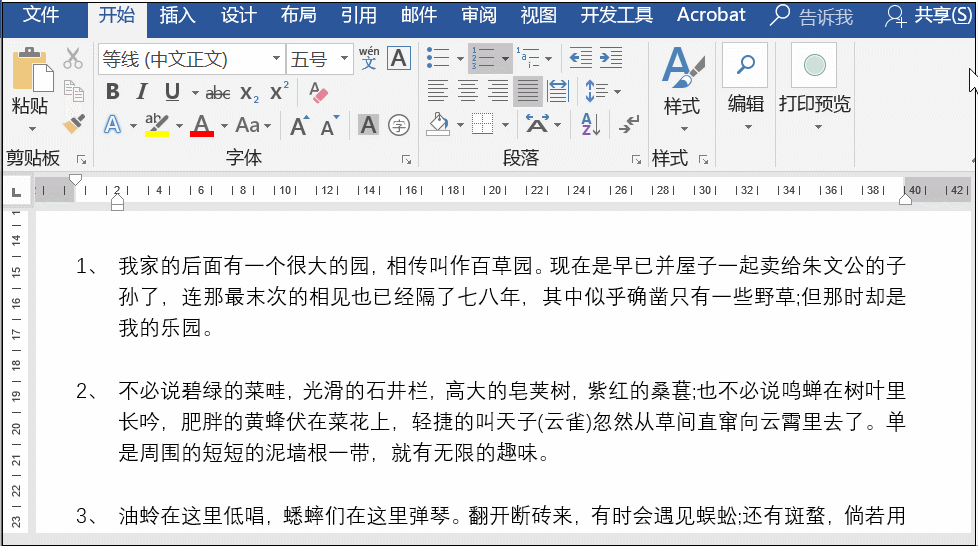978x546 pixels.
Task: Click the Multilevel List icon
Action: [528, 58]
